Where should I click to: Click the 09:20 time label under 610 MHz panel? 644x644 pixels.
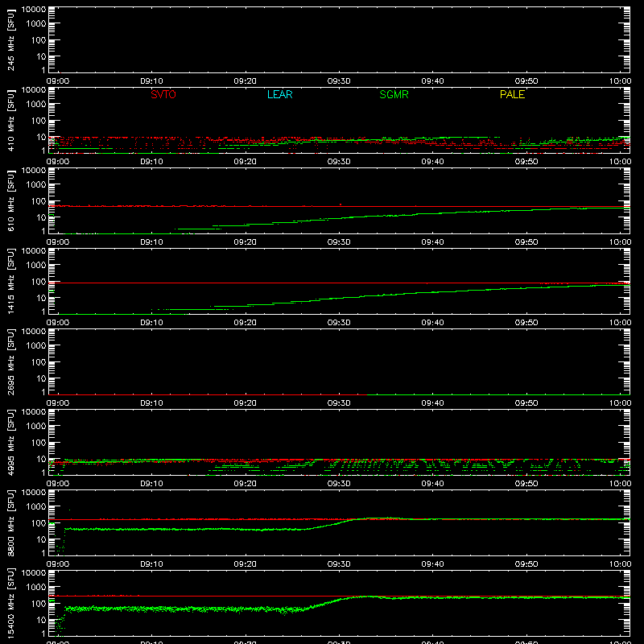pyautogui.click(x=246, y=242)
